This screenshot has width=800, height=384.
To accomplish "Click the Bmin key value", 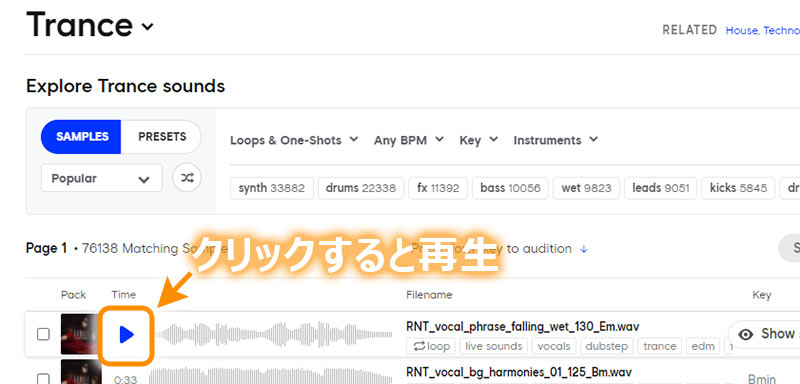I will [x=762, y=379].
